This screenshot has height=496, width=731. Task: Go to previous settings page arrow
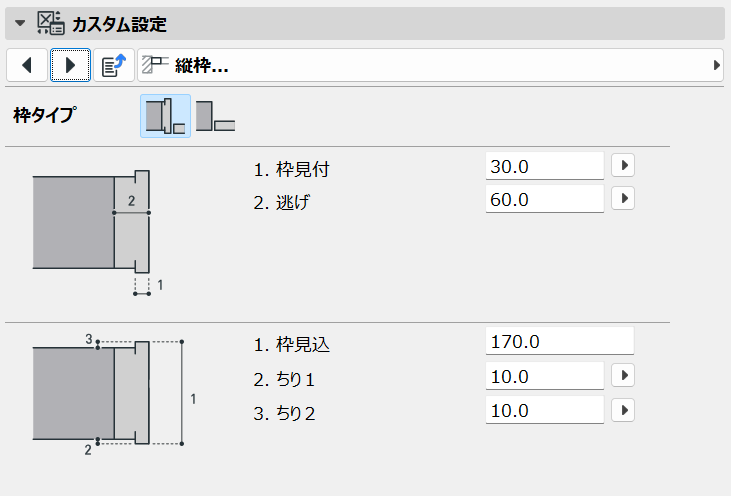point(27,65)
